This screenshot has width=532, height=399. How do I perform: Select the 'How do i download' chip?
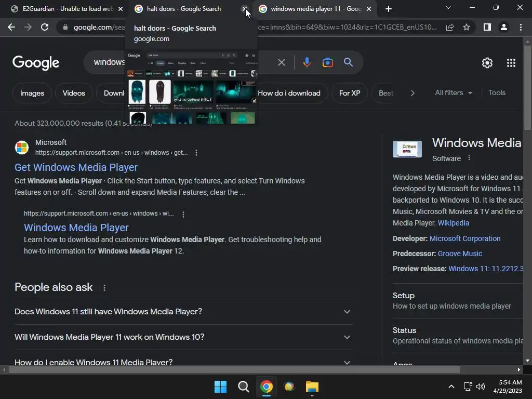[289, 93]
